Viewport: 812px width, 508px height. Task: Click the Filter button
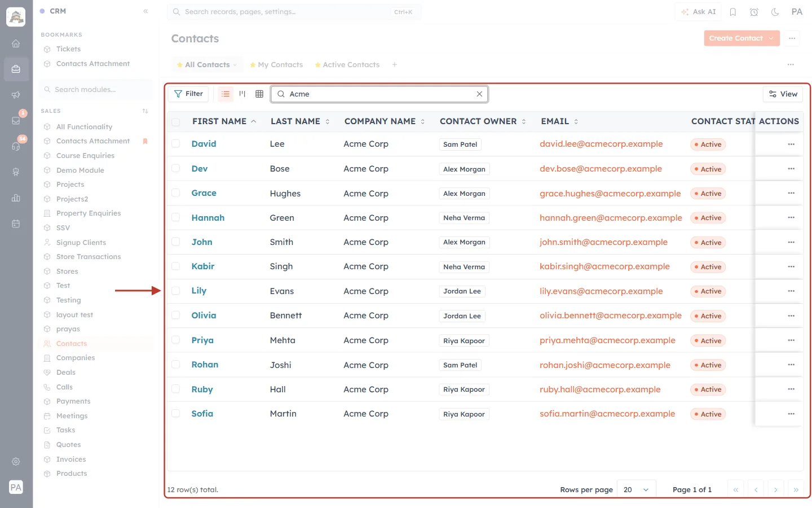188,94
